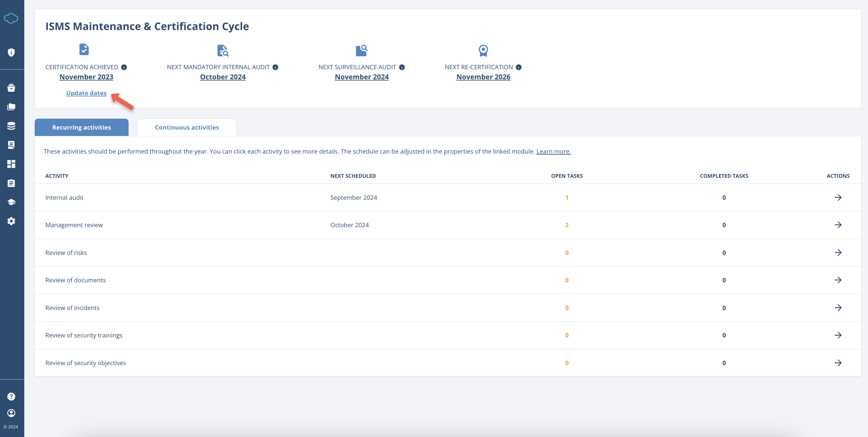Click info icon beside CERTIFICATION ACHIEVED

124,67
